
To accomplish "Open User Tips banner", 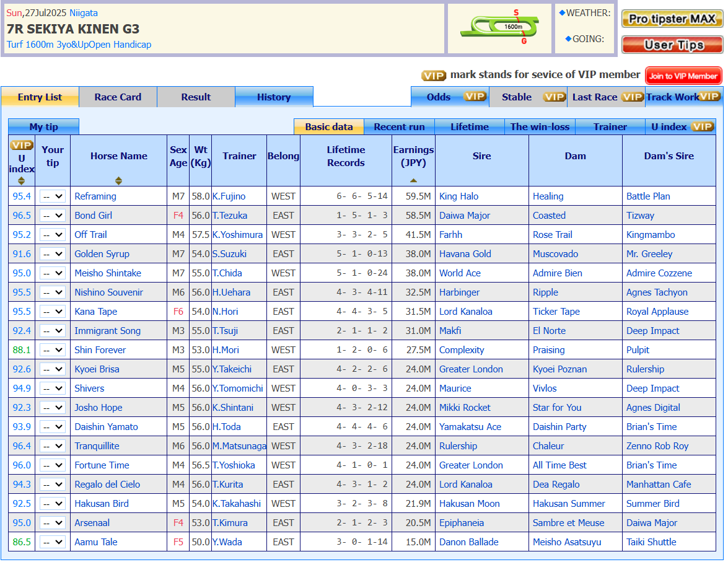I will click(x=672, y=45).
